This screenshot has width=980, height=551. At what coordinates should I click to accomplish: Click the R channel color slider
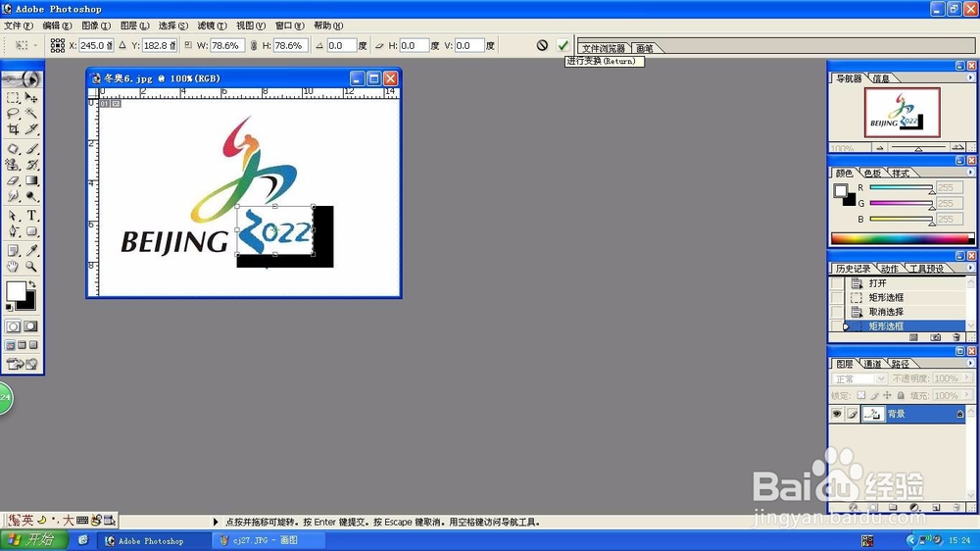tap(901, 187)
